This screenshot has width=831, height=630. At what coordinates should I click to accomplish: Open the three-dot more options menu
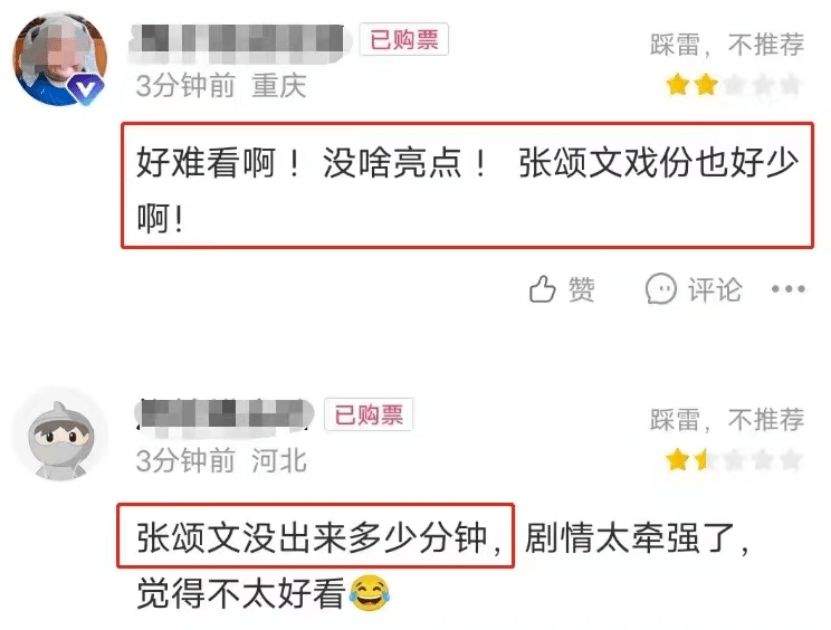click(788, 289)
